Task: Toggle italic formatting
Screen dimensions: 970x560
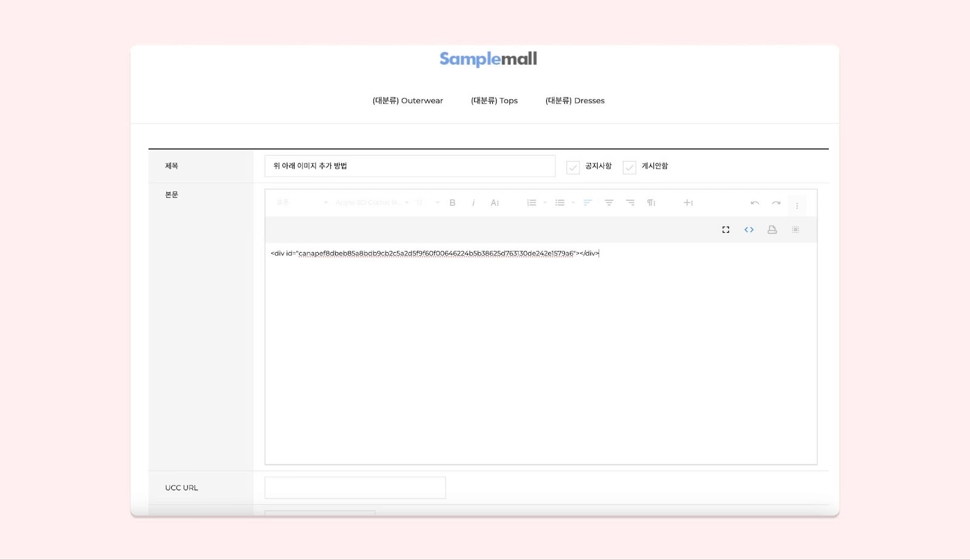Action: (473, 203)
